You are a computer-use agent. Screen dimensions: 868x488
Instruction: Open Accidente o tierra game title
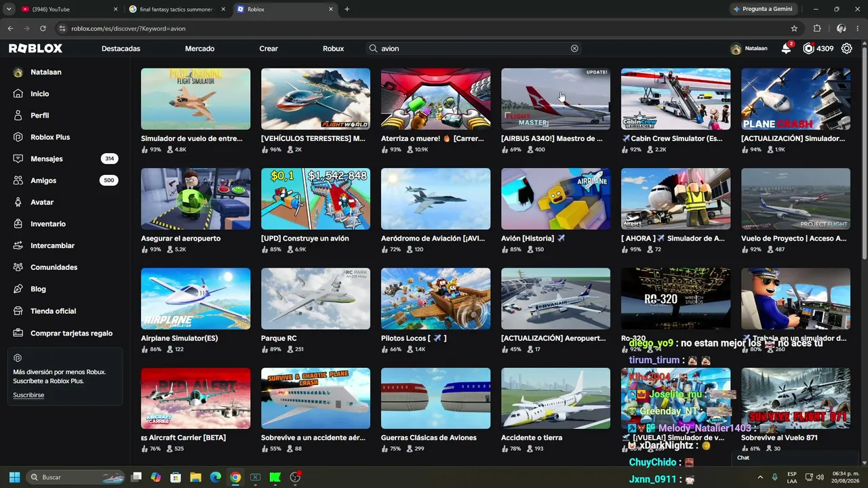click(532, 438)
